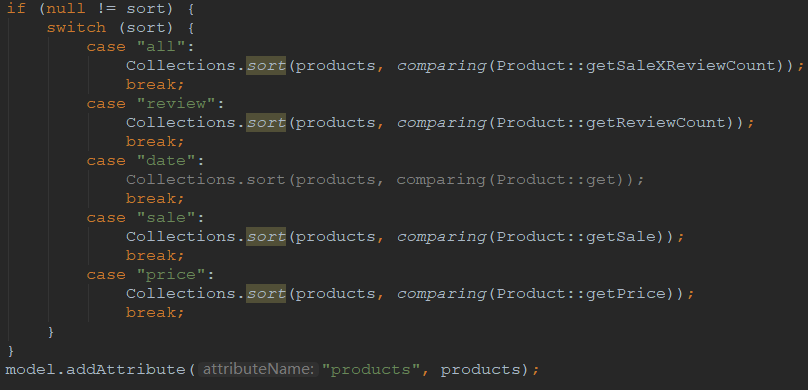Click the "date" case string literal

click(166, 161)
